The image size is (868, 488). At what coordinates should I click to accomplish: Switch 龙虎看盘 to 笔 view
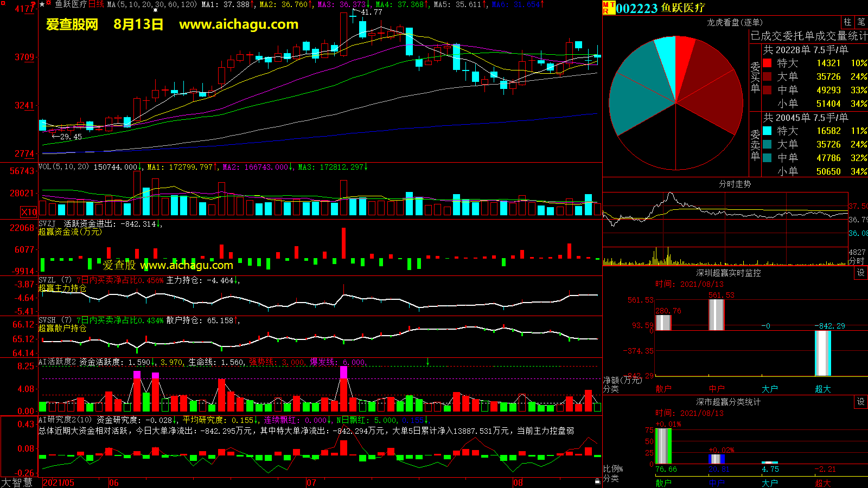[861, 22]
